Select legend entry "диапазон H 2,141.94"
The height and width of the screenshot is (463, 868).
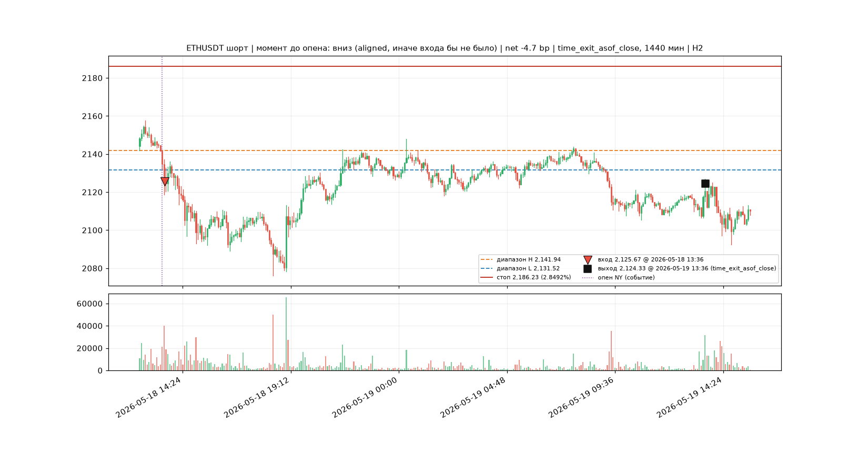[529, 259]
